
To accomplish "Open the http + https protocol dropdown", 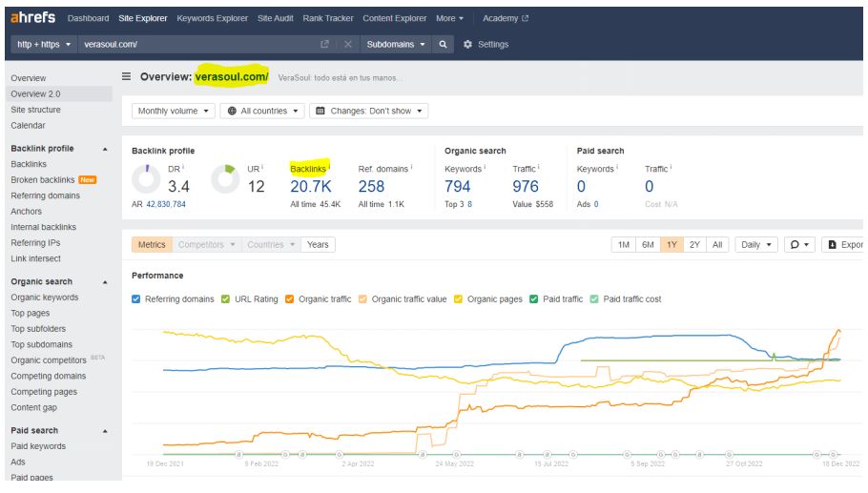I will pyautogui.click(x=44, y=44).
